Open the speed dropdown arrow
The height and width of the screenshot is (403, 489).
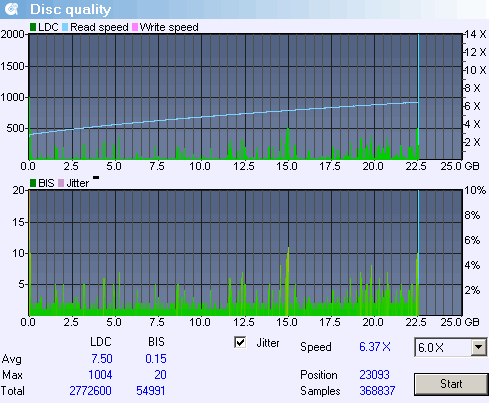478,347
